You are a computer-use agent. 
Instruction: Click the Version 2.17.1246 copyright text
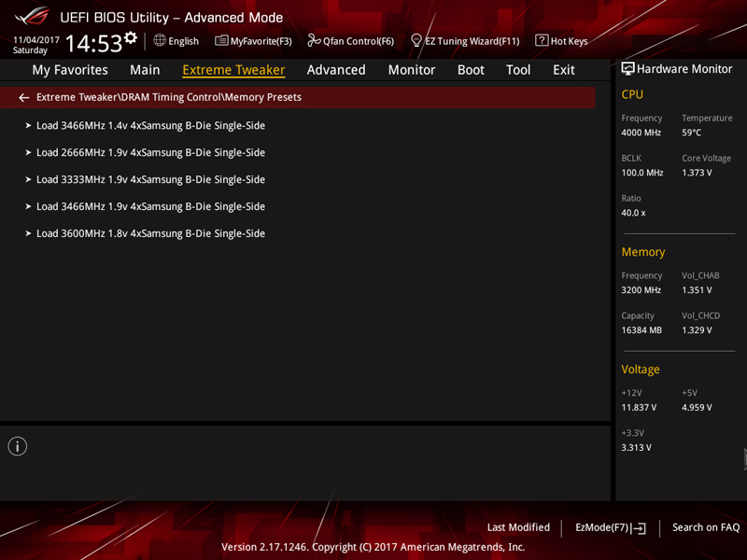click(x=373, y=547)
